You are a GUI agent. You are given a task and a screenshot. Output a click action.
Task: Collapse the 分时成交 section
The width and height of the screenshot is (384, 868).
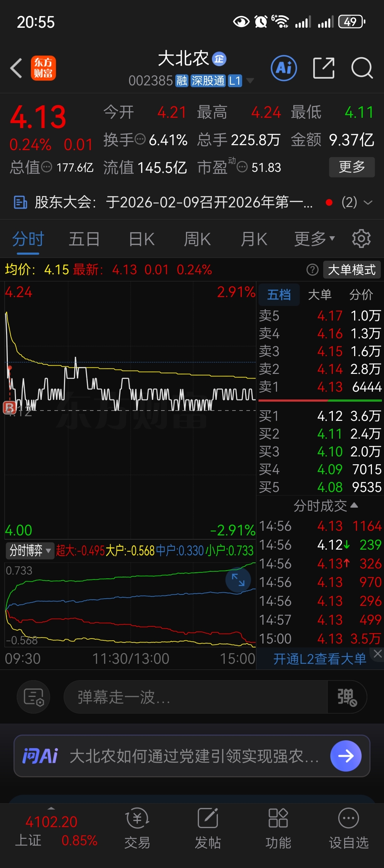(326, 506)
